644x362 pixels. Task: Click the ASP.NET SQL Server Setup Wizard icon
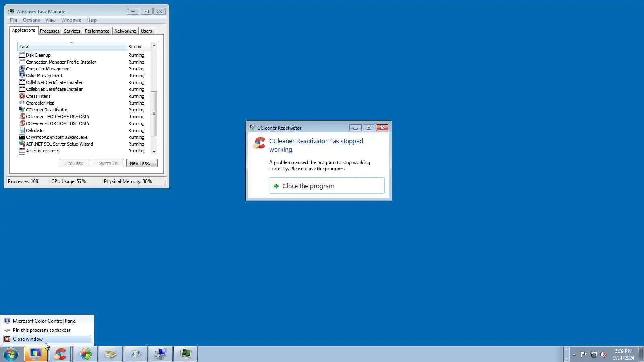pyautogui.click(x=22, y=144)
